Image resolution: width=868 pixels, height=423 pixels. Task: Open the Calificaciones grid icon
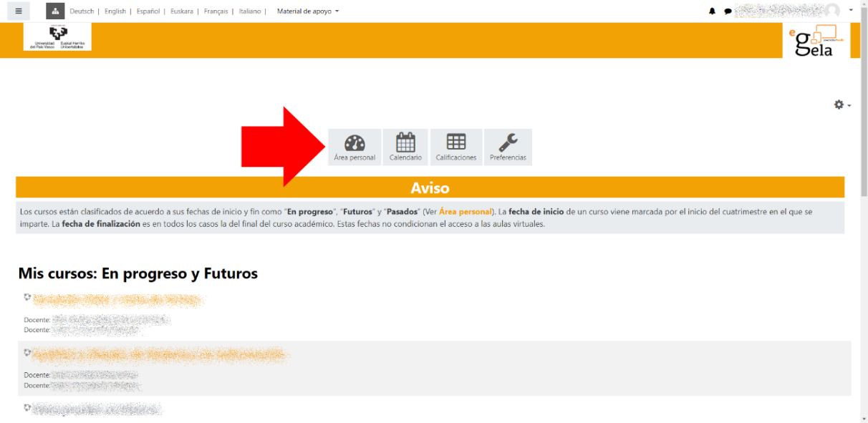(x=456, y=147)
